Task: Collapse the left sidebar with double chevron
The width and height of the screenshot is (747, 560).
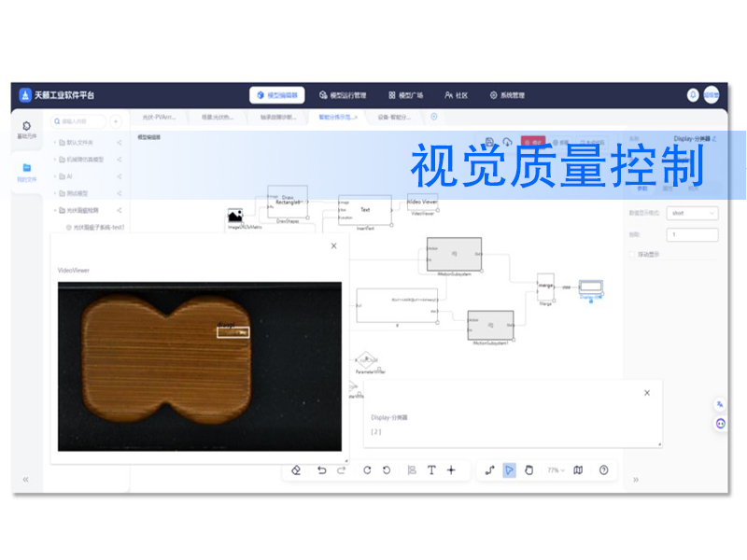Action: tap(26, 479)
